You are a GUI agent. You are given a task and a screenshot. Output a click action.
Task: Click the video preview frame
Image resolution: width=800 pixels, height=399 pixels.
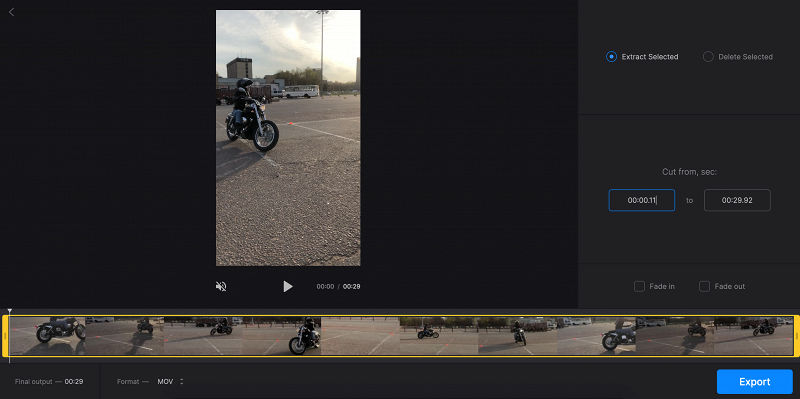(288, 138)
